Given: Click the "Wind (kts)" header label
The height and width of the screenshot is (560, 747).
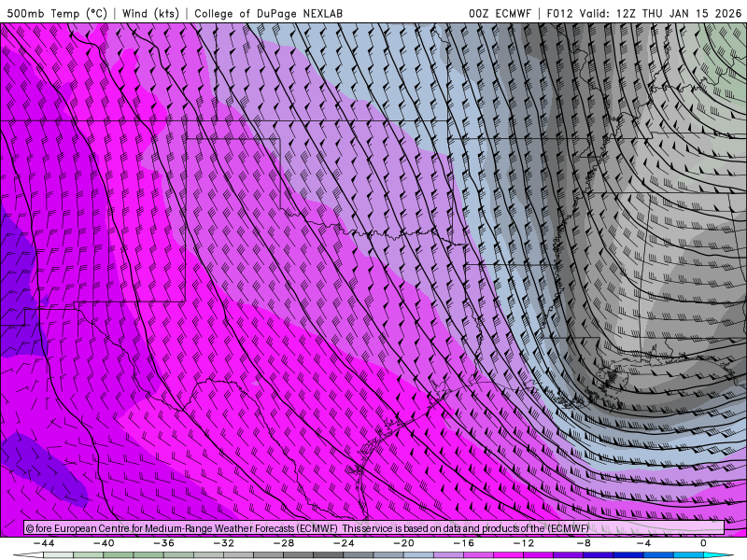Looking at the screenshot, I should 150,13.
